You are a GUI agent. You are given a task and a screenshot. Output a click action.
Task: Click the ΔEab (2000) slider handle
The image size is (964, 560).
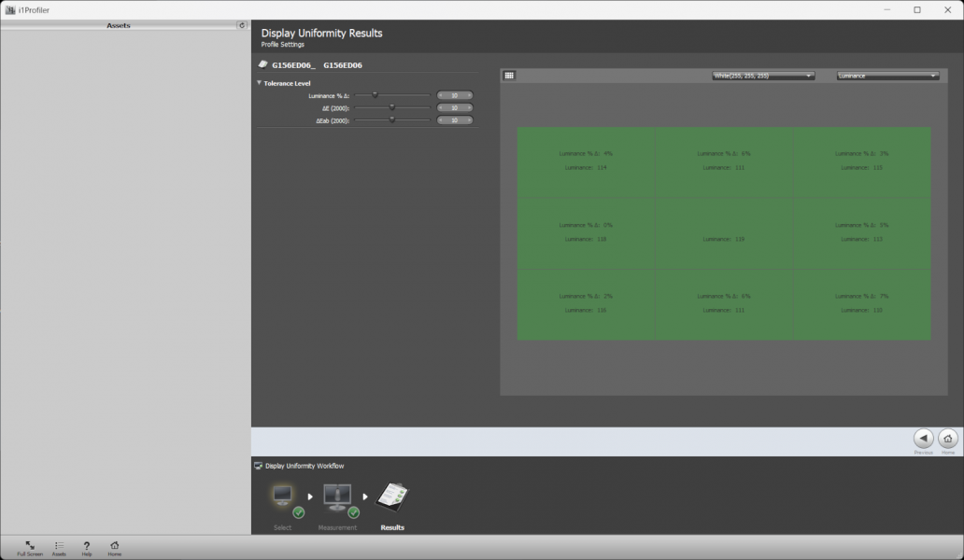(392, 119)
